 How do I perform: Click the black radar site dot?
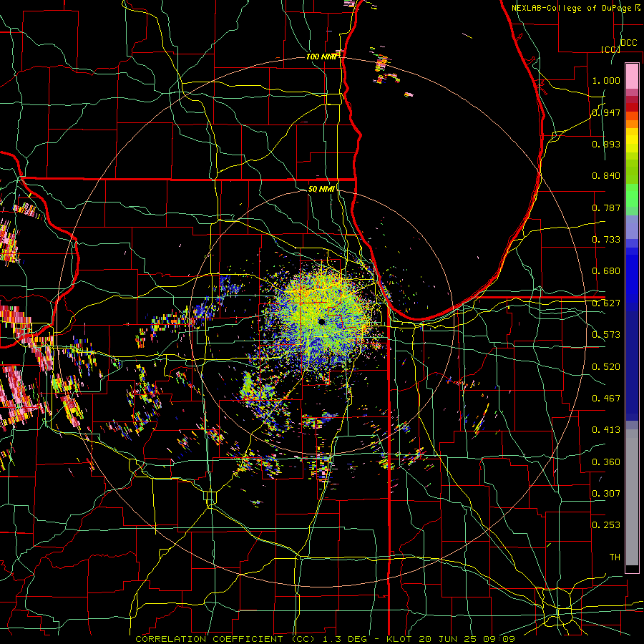[321, 321]
